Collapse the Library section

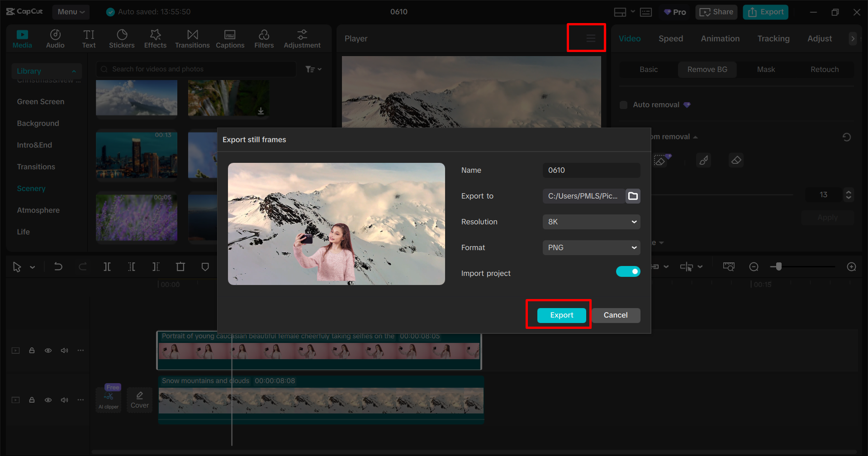tap(74, 71)
